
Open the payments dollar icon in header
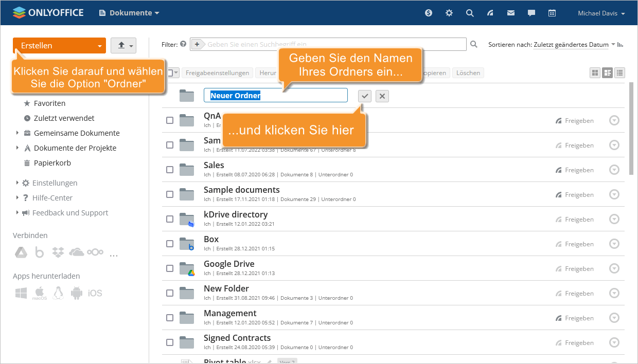pyautogui.click(x=429, y=13)
